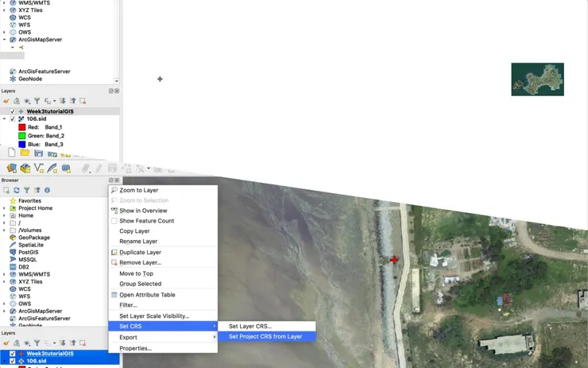Viewport: 588px width, 368px height.
Task: Click the greyed Save Layer Edits icon
Action: coord(112,169)
